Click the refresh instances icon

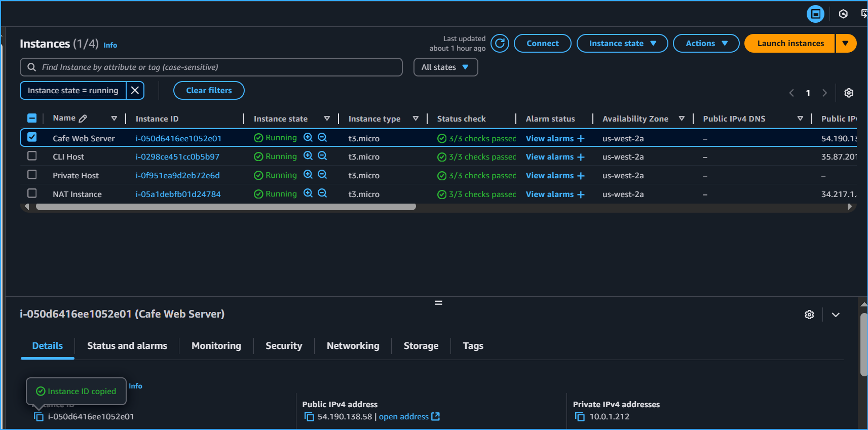(500, 44)
